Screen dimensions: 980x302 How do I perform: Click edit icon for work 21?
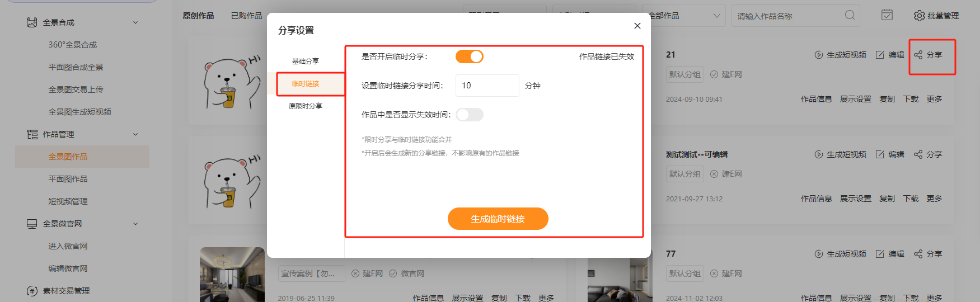pyautogui.click(x=880, y=55)
